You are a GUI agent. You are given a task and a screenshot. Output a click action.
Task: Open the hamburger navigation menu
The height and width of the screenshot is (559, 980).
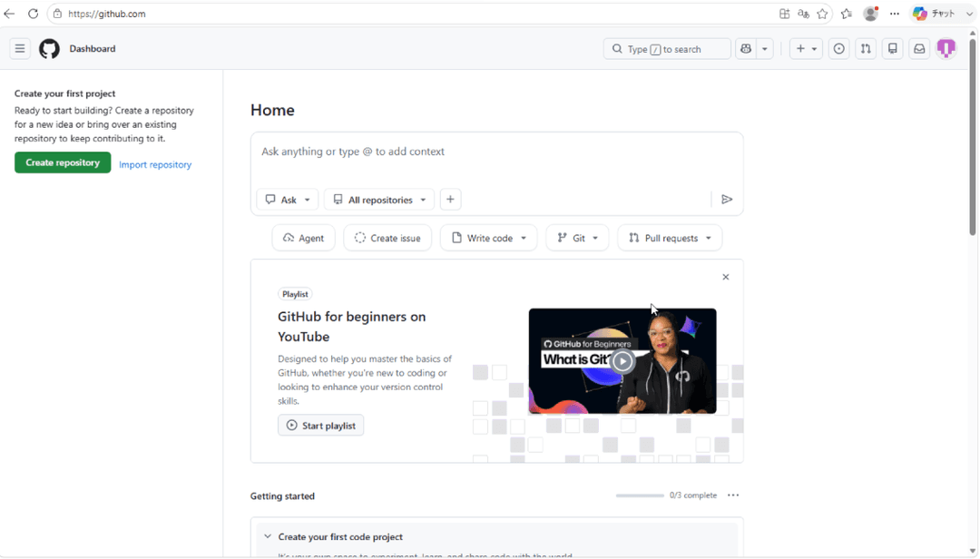click(x=20, y=49)
